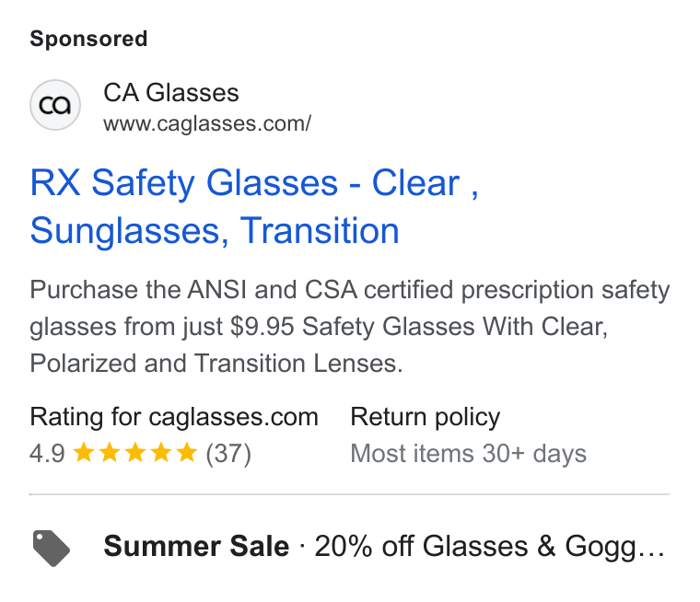Viewport: 700px width, 602px height.
Task: Click Most items 30+ days text
Action: pyautogui.click(x=469, y=454)
